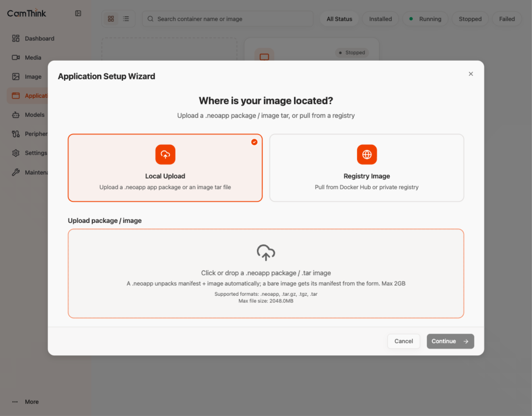Screen dimensions: 532x416
Task: Collapse the sidebar panel
Action: point(78,13)
